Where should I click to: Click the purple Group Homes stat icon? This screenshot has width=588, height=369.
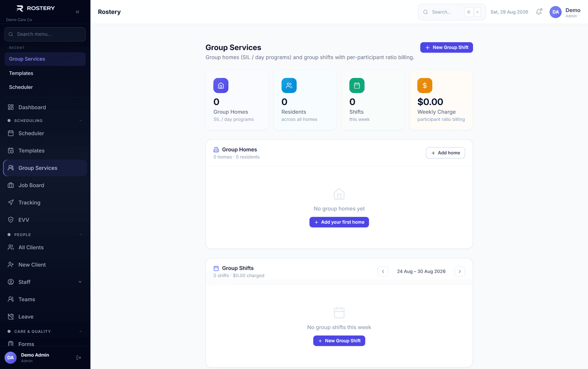pos(221,85)
